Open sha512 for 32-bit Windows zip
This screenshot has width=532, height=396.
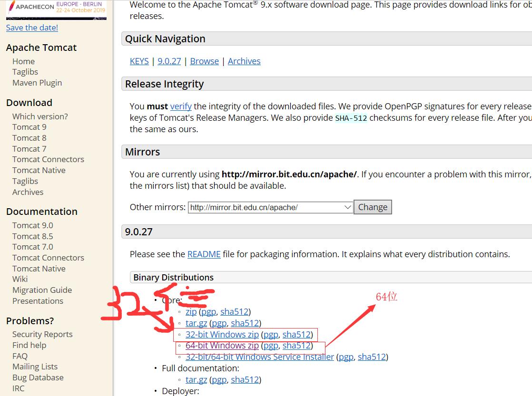pyautogui.click(x=296, y=334)
